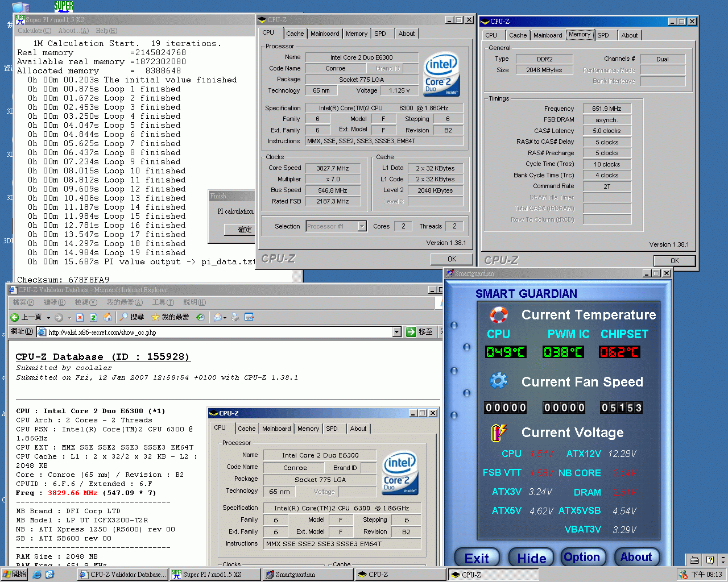Stop page loading with the red X icon
The height and width of the screenshot is (582, 728).
[80, 317]
